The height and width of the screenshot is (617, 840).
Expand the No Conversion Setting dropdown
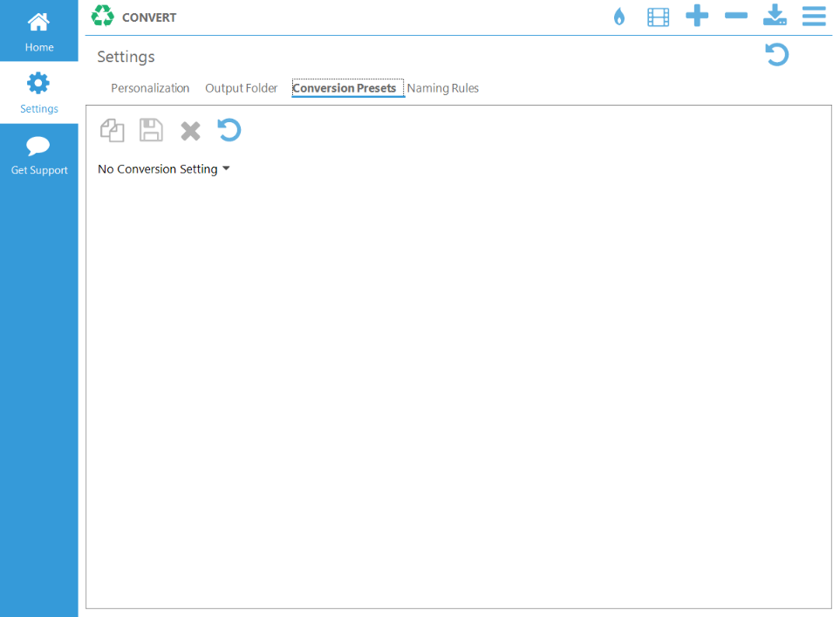click(163, 168)
